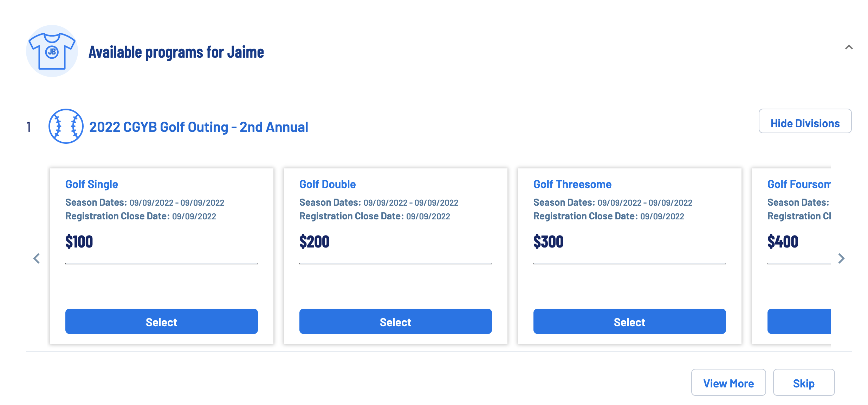This screenshot has width=868, height=405.
Task: Collapse the Available programs section chevron
Action: tap(849, 47)
